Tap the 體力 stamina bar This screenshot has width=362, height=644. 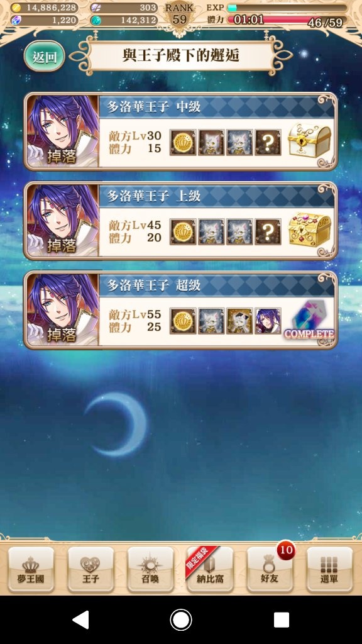pos(287,19)
